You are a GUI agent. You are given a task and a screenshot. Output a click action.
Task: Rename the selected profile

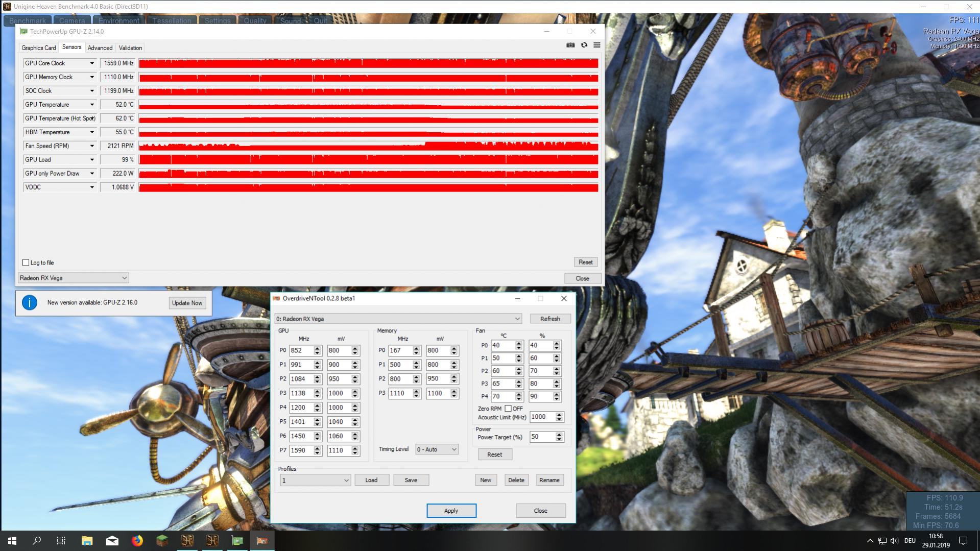(x=549, y=480)
